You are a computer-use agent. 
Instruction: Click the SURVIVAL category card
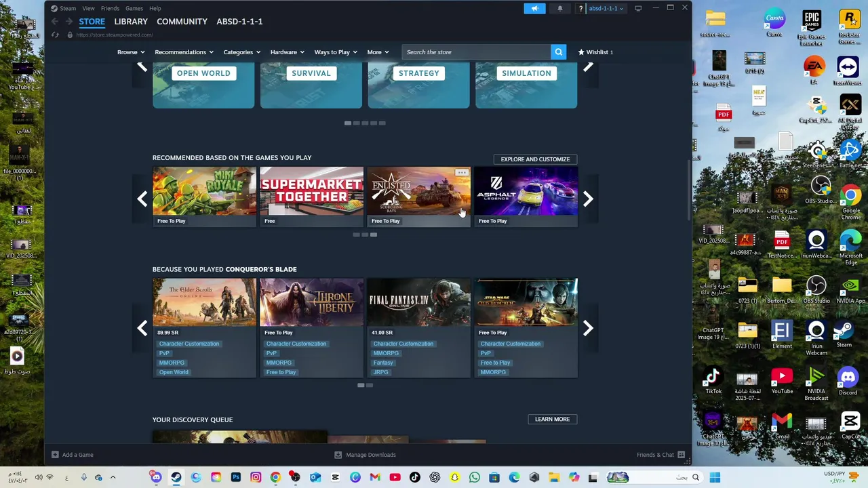point(311,85)
